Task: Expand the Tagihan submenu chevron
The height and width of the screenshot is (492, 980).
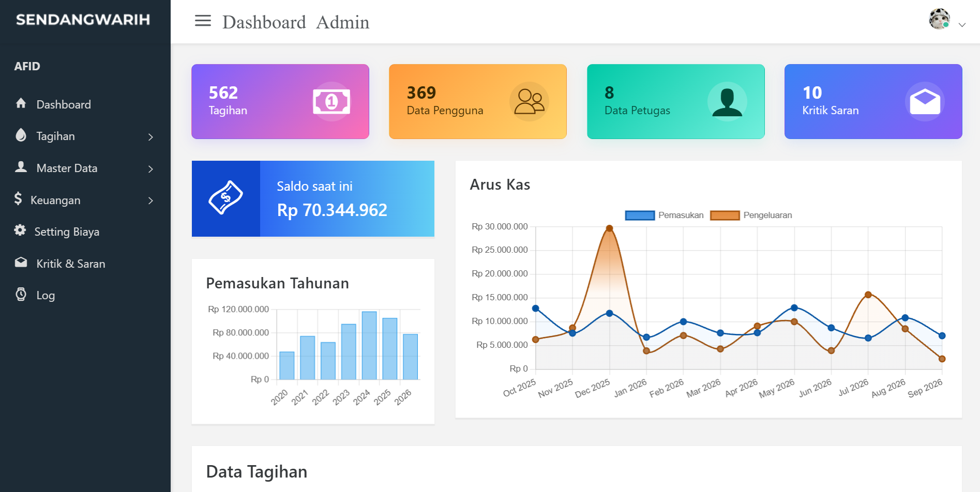Action: (x=150, y=137)
